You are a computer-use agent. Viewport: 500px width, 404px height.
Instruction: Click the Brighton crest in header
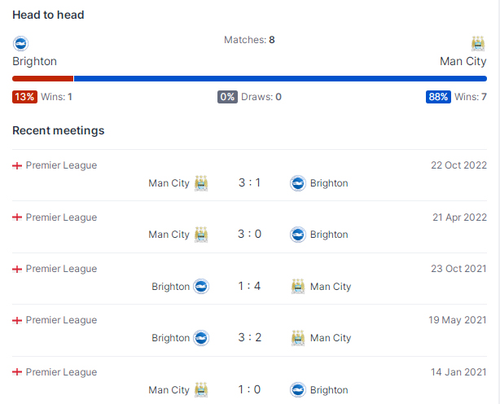[x=21, y=44]
